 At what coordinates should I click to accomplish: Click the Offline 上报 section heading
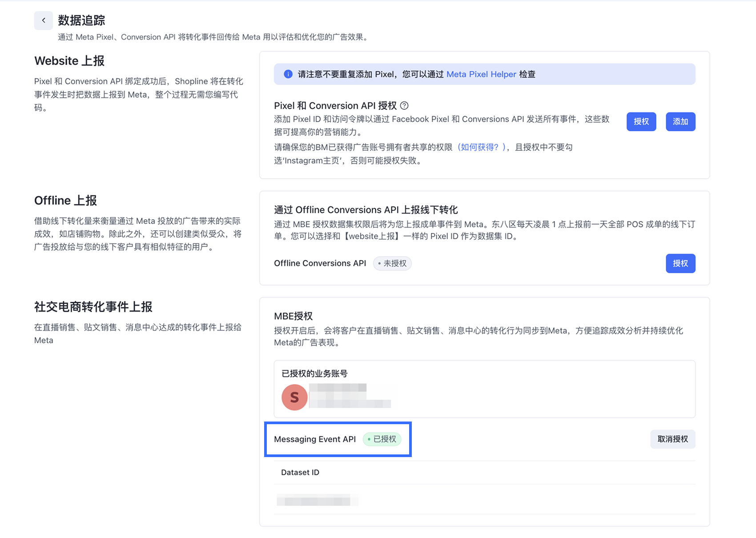pos(65,201)
